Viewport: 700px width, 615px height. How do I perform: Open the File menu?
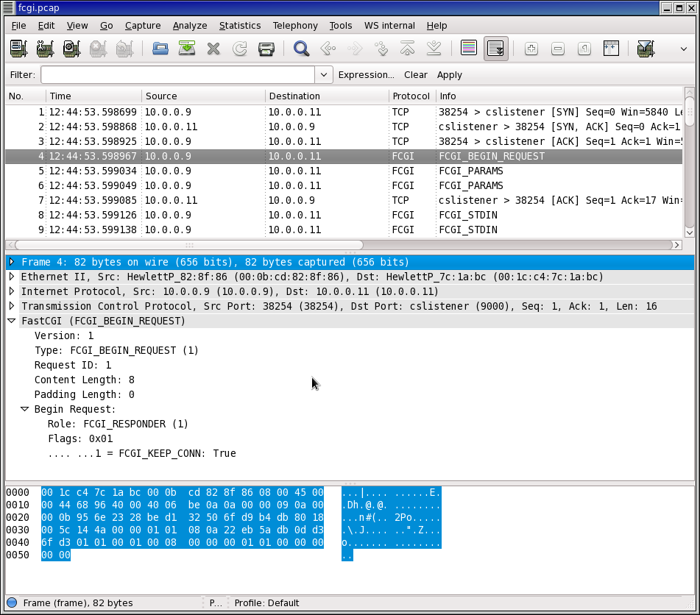18,26
